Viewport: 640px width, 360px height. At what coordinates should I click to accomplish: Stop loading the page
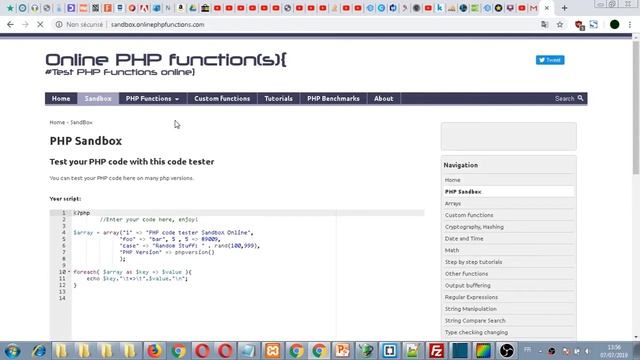pos(40,24)
